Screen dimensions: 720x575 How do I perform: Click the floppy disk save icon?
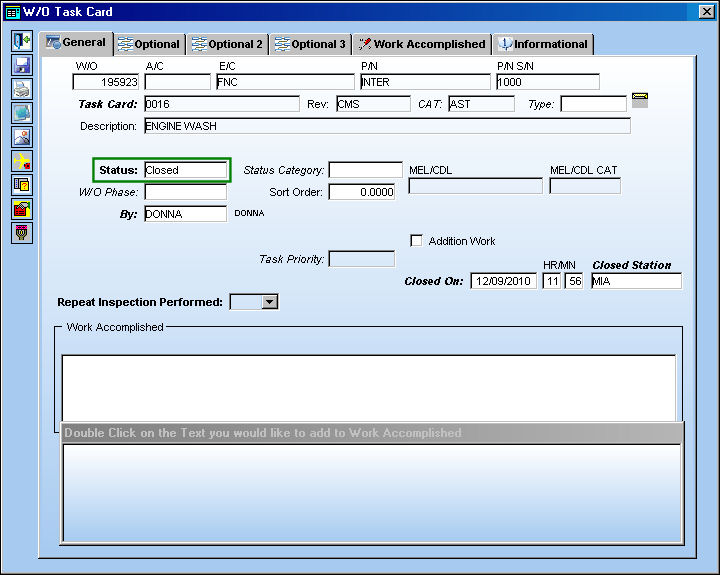coord(22,65)
